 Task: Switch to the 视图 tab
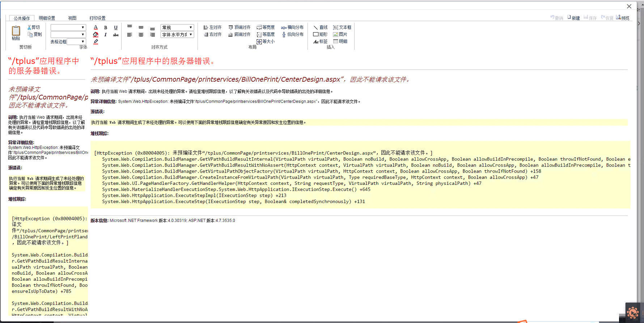click(72, 18)
